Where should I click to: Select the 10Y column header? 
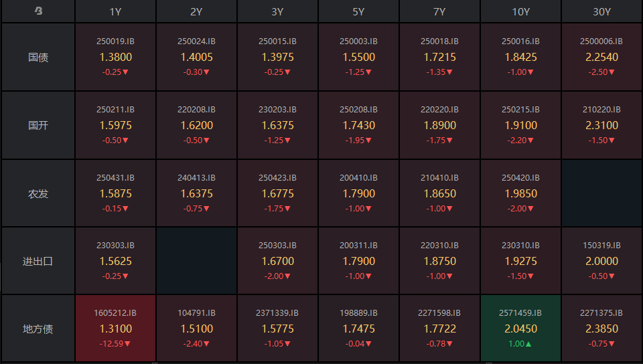click(x=520, y=11)
